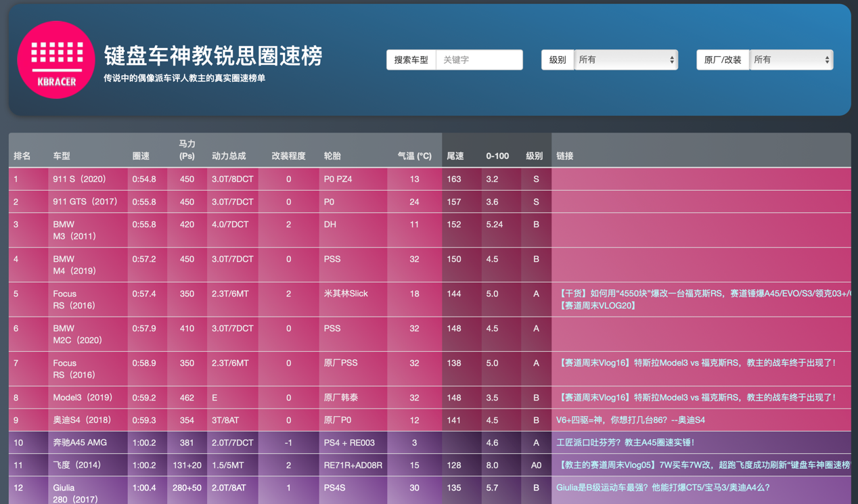The height and width of the screenshot is (504, 858).
Task: Open the 级别 dropdown
Action: (x=626, y=60)
